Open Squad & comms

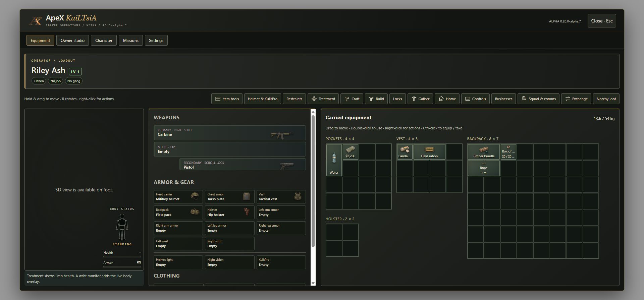[x=538, y=99]
